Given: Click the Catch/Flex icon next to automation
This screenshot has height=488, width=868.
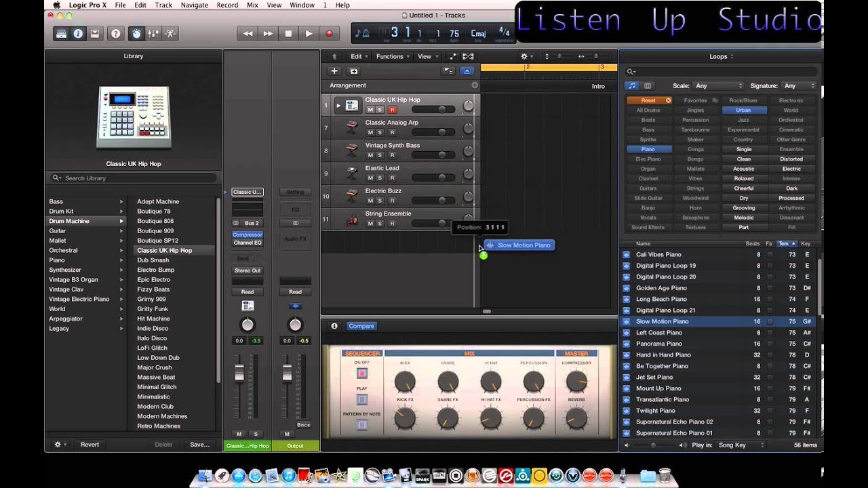Looking at the screenshot, I should click(x=467, y=56).
